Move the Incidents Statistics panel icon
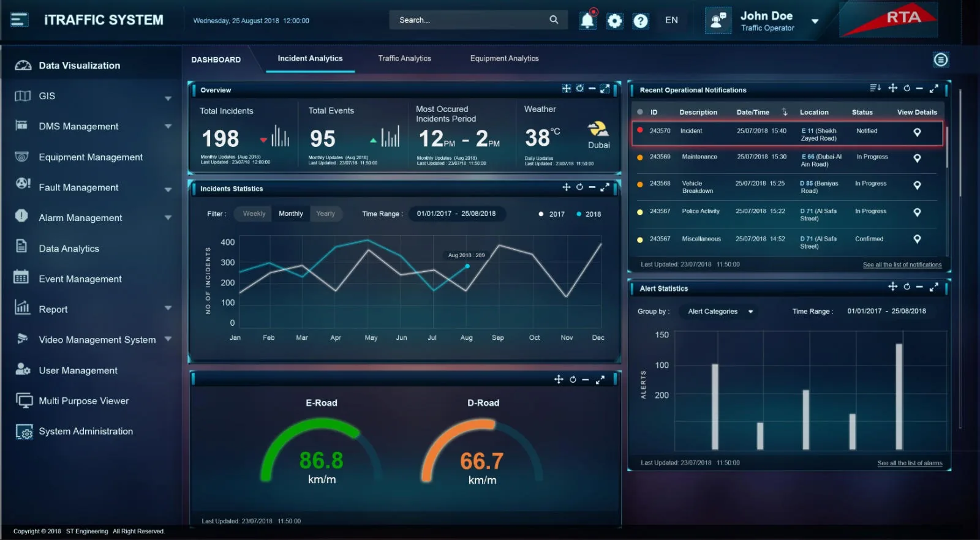Screen dimensions: 980x540 point(566,187)
